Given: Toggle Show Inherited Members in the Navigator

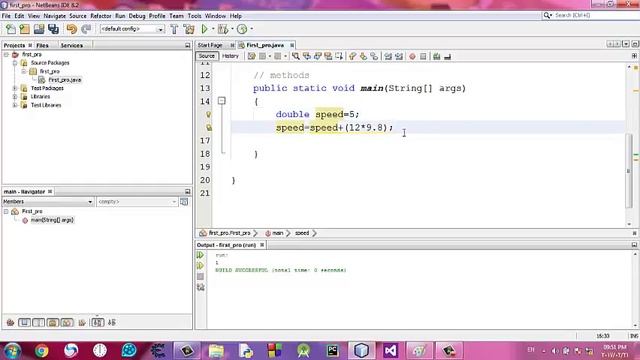Looking at the screenshot, I should point(10,322).
